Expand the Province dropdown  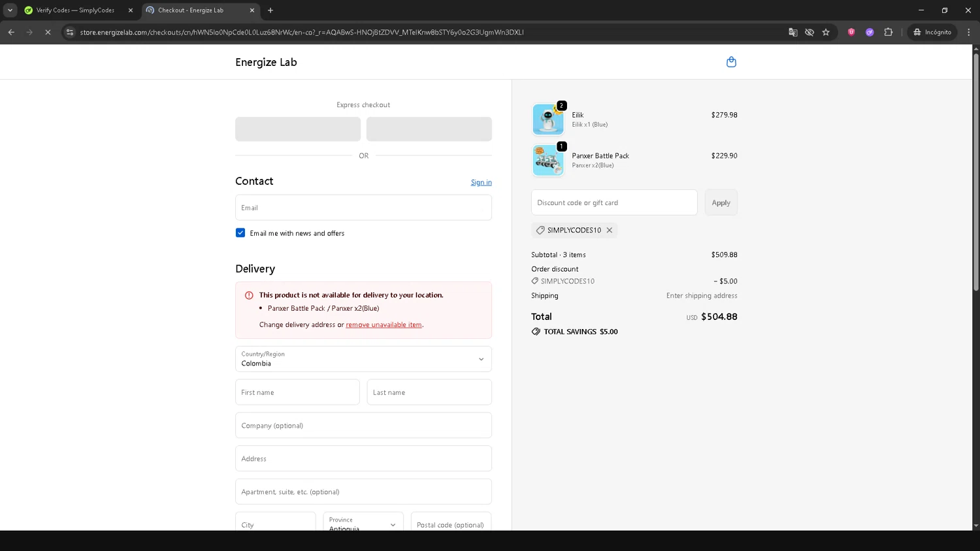click(x=363, y=523)
